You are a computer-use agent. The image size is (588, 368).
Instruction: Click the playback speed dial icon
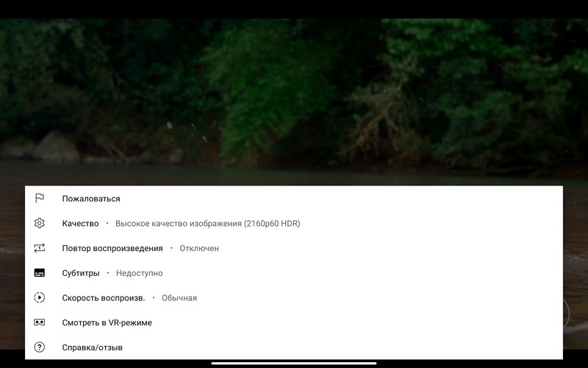pyautogui.click(x=40, y=297)
